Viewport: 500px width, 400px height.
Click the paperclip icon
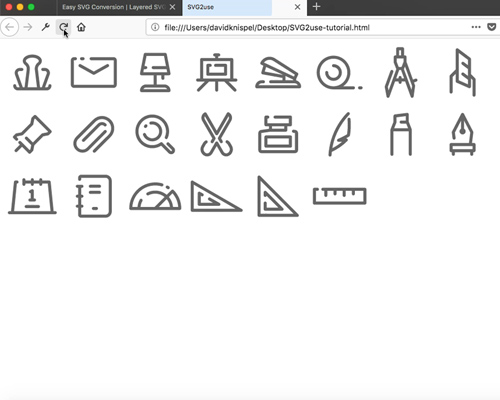click(94, 134)
